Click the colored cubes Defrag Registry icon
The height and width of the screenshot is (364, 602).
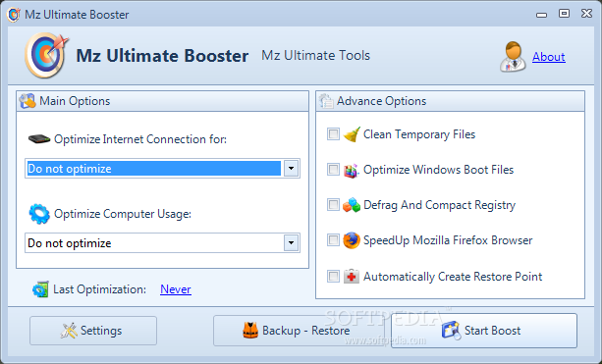click(352, 205)
